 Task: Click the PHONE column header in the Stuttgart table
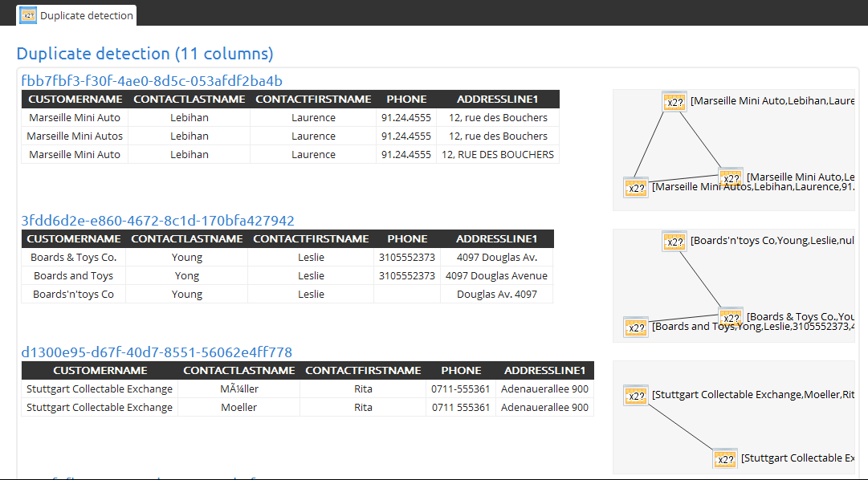[461, 370]
